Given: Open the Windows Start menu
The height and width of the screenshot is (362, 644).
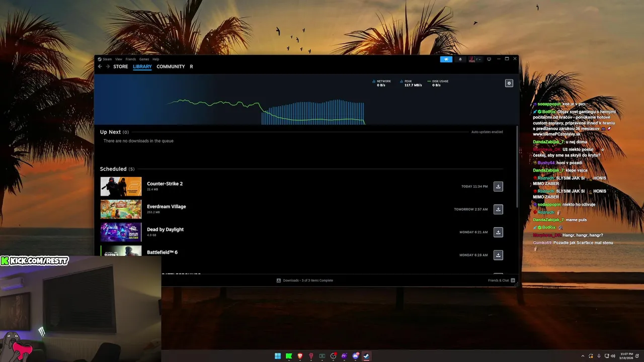Looking at the screenshot, I should (x=278, y=356).
